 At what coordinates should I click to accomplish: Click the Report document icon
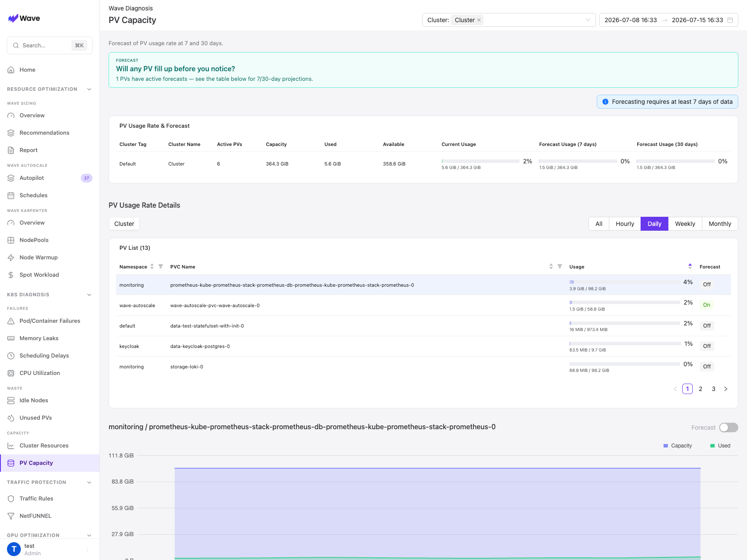pos(11,150)
